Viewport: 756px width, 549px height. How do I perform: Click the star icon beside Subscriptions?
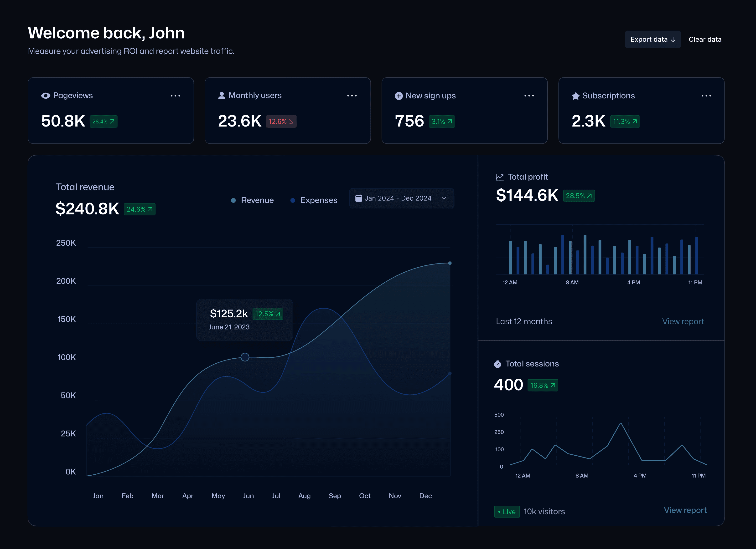pyautogui.click(x=576, y=96)
